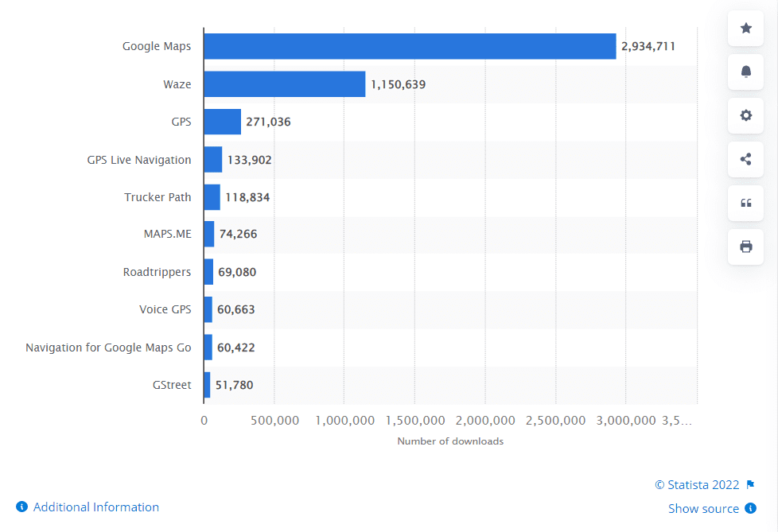
Task: Click the GPS axis label
Action: click(181, 122)
